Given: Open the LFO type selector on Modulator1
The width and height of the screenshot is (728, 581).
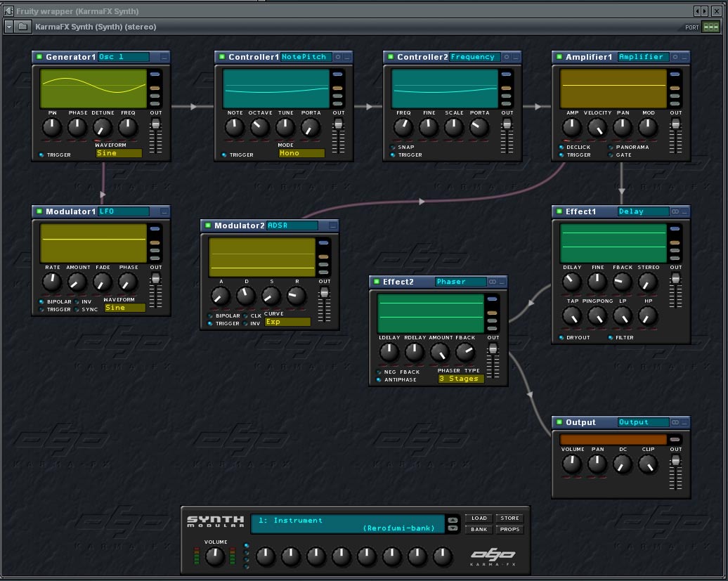Looking at the screenshot, I should (124, 211).
